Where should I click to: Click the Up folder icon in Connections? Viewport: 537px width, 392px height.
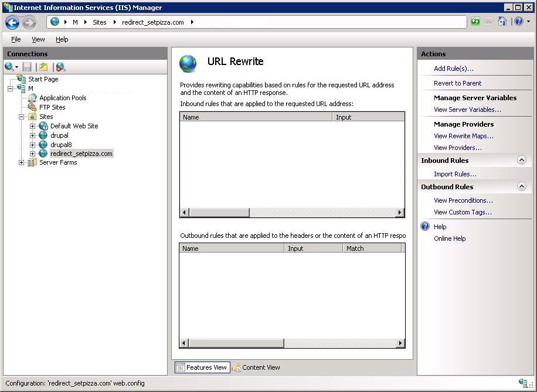[43, 67]
